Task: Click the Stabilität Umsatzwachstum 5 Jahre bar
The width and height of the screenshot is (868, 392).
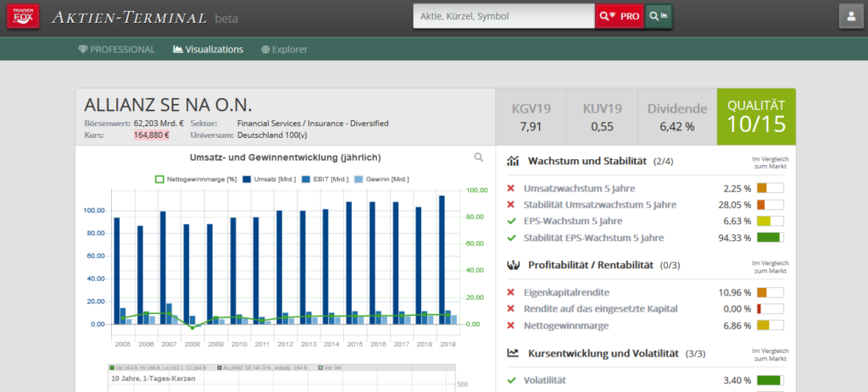Action: 770,205
